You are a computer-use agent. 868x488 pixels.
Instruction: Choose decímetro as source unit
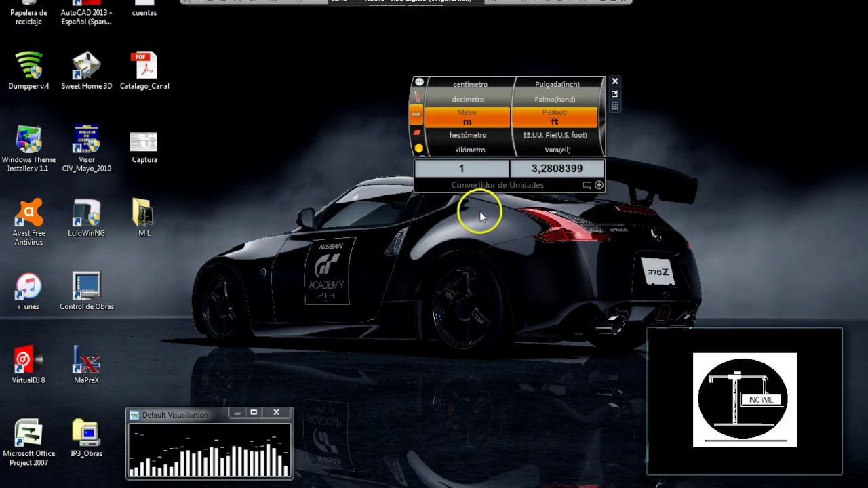point(468,99)
